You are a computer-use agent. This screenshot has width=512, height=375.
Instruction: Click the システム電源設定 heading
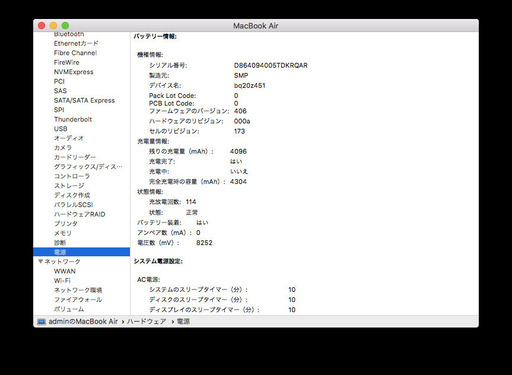click(x=158, y=261)
